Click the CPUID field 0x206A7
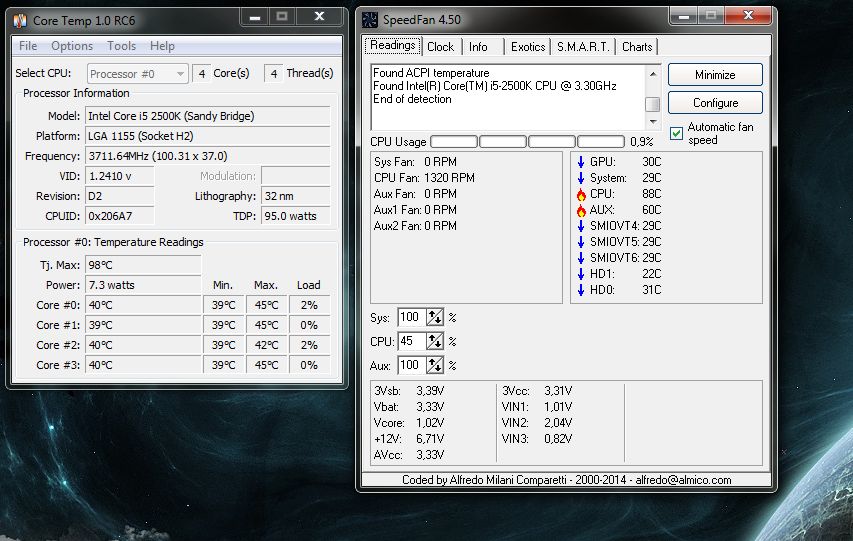This screenshot has height=541, width=853. (120, 216)
